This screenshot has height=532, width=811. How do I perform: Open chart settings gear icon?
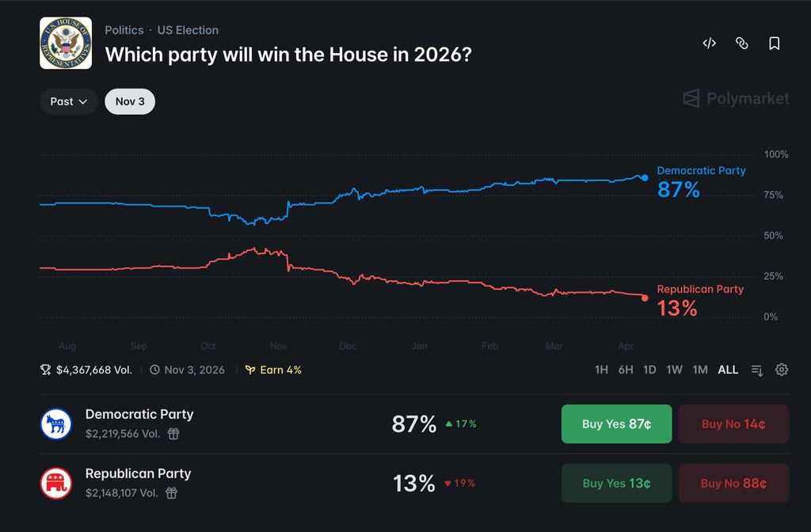(x=782, y=370)
